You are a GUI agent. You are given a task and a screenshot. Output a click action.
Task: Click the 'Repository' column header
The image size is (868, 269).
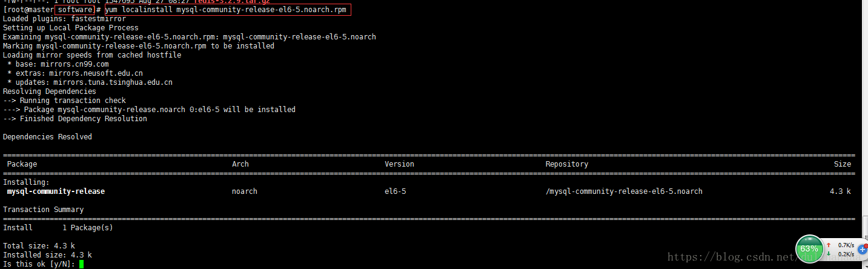tap(567, 164)
